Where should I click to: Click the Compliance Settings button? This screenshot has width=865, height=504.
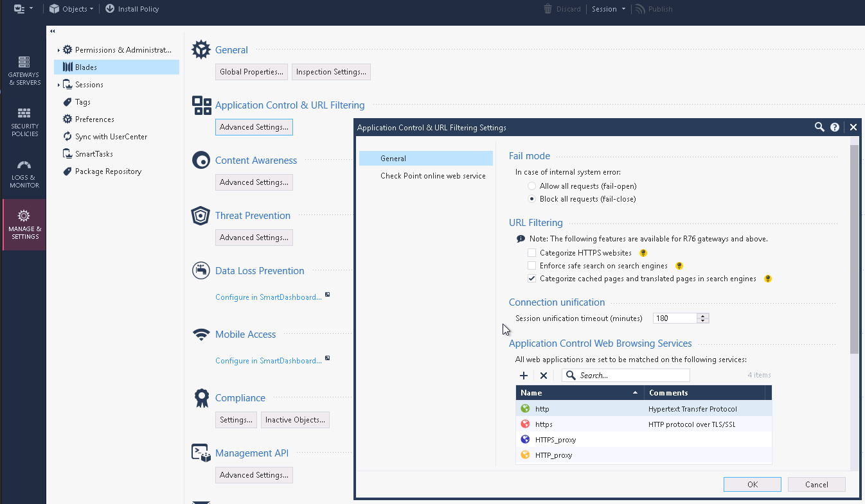[236, 420]
